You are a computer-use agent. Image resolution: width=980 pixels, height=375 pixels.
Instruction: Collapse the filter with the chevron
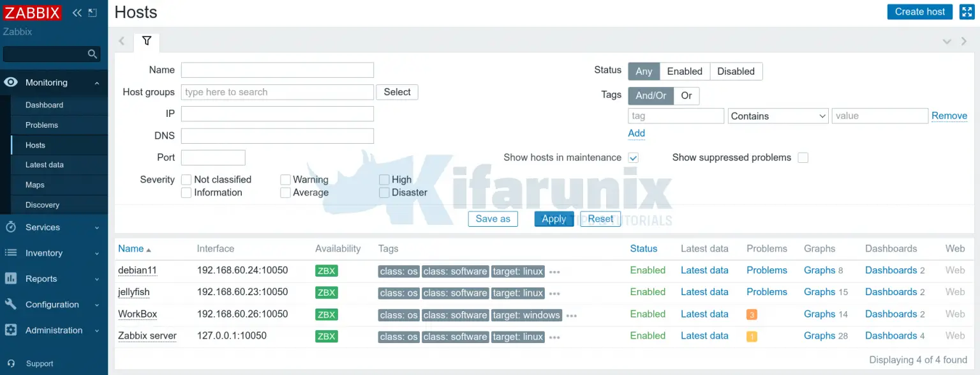[946, 40]
